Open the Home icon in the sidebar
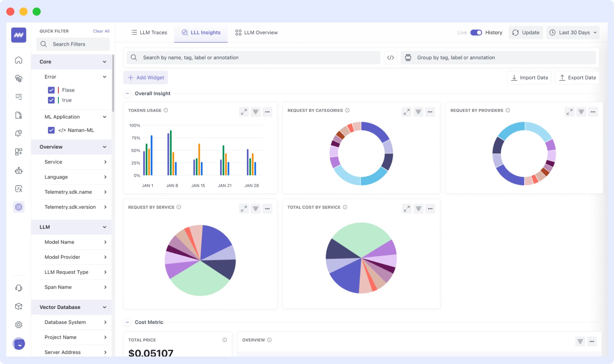Image resolution: width=614 pixels, height=364 pixels. coord(19,60)
